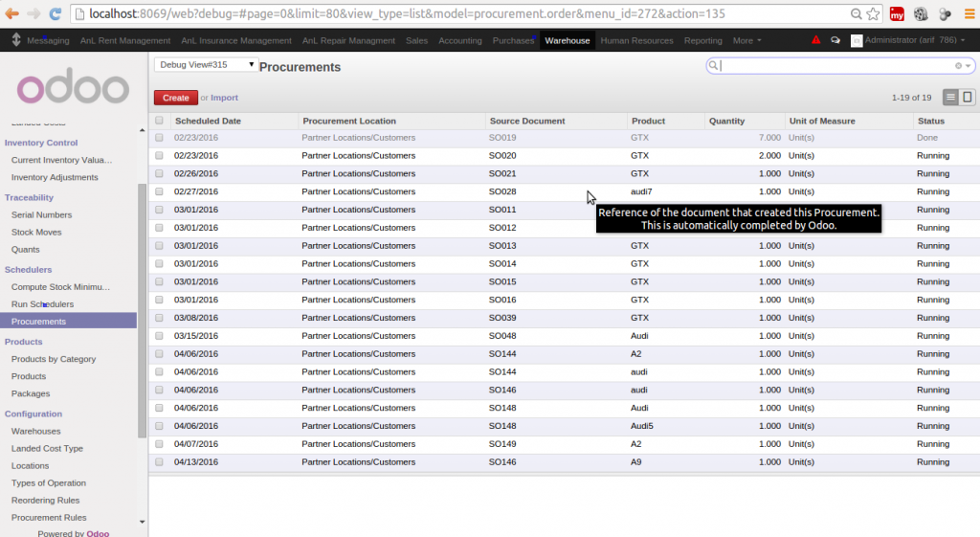Check the row checkbox for SO020
The image size is (980, 537).
click(x=160, y=156)
